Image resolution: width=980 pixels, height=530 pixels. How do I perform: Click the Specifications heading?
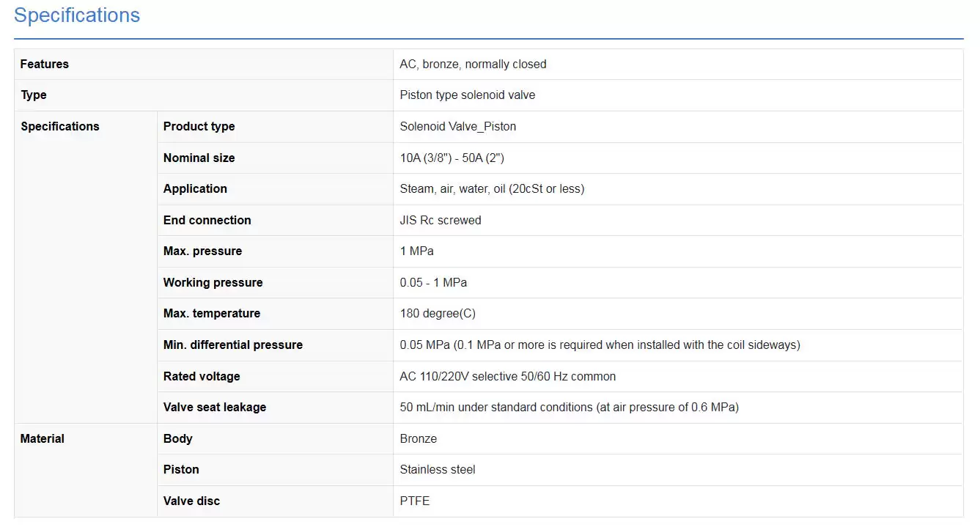(77, 15)
